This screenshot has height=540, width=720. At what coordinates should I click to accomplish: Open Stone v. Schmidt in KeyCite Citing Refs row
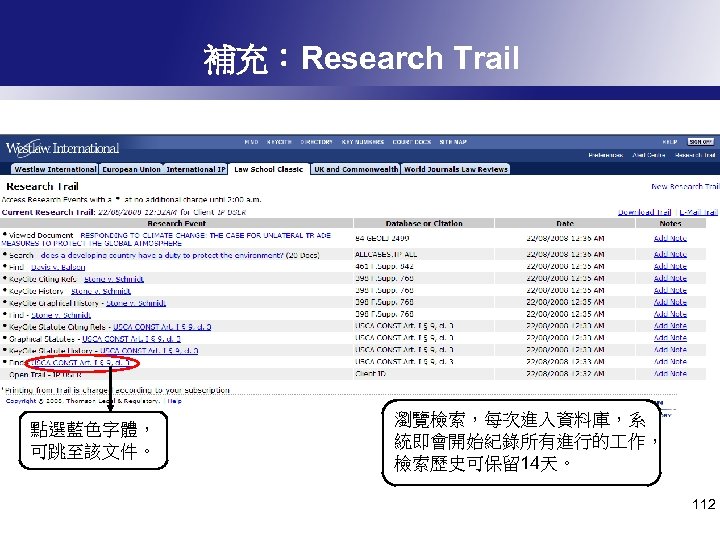pos(114,279)
